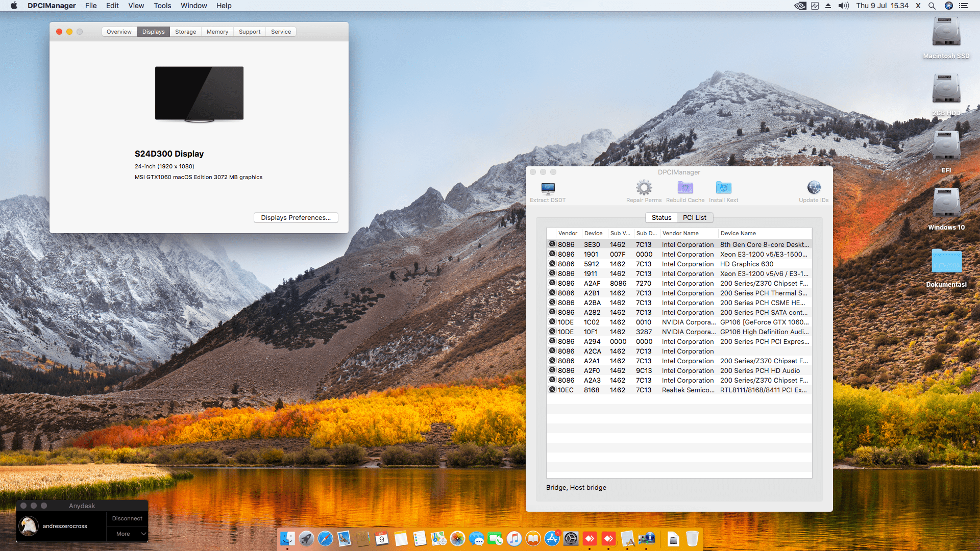Image resolution: width=980 pixels, height=551 pixels.
Task: Open the Edit menu
Action: (112, 6)
